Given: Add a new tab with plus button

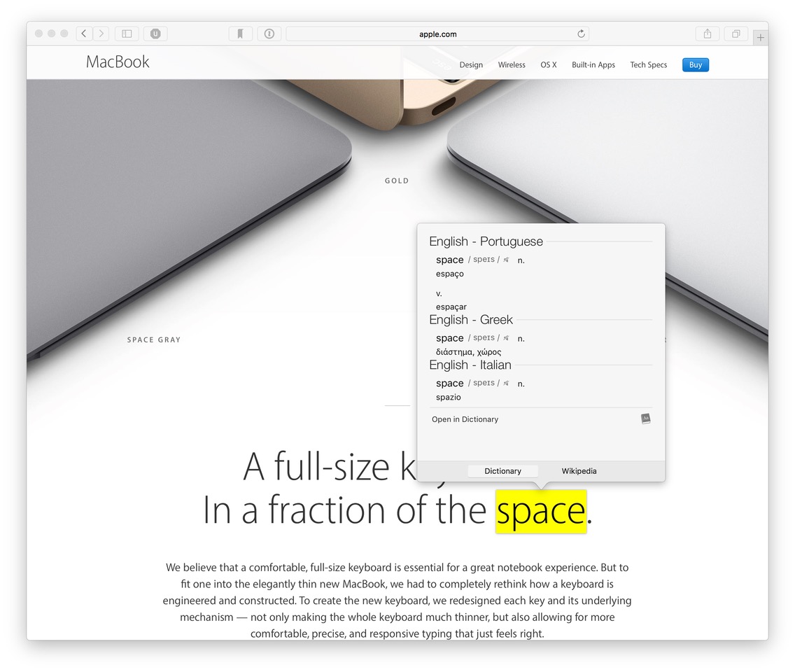Looking at the screenshot, I should coord(760,37).
